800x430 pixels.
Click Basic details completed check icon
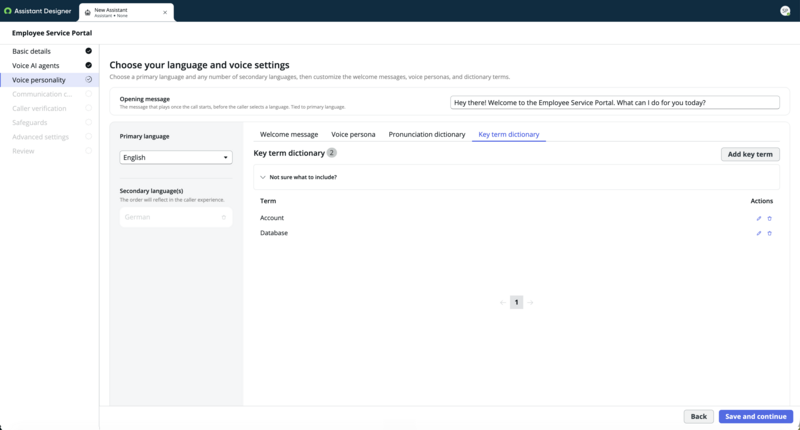89,51
